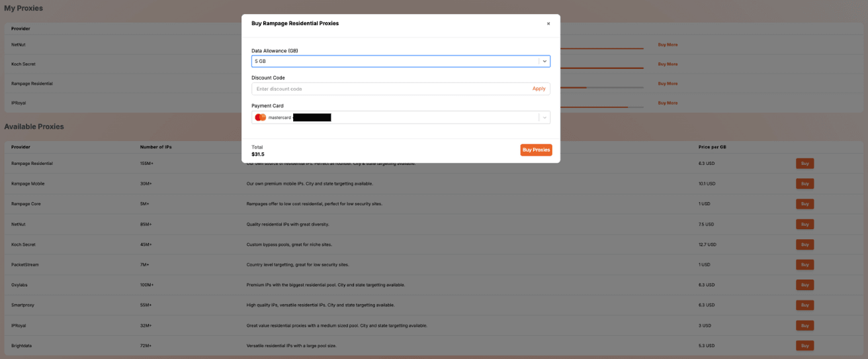Buy Smartproxy proxies

pyautogui.click(x=804, y=305)
